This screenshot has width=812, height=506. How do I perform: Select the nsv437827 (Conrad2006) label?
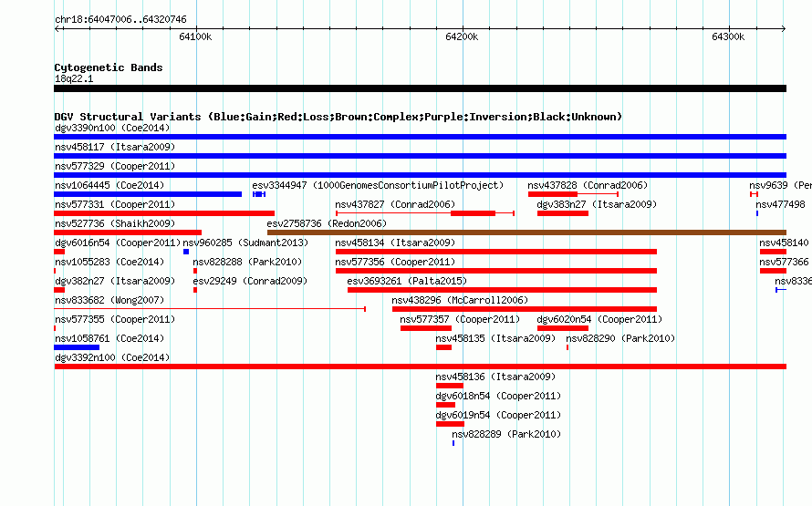tap(395, 204)
